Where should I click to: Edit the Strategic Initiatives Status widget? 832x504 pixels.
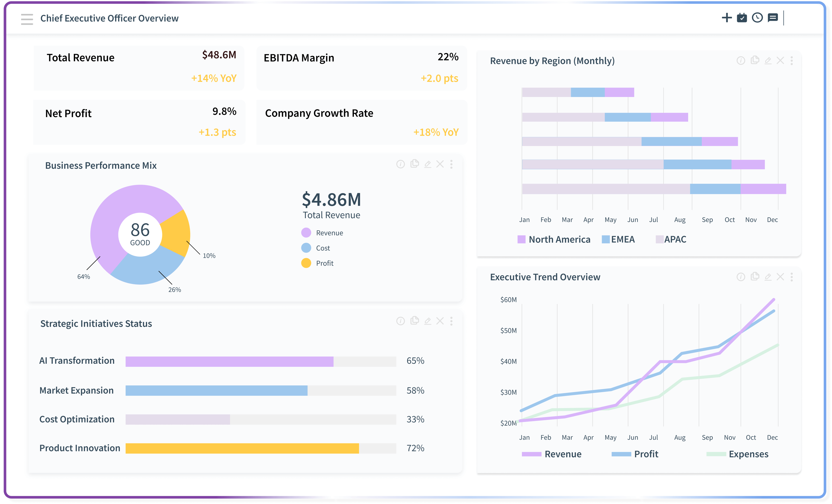point(427,321)
